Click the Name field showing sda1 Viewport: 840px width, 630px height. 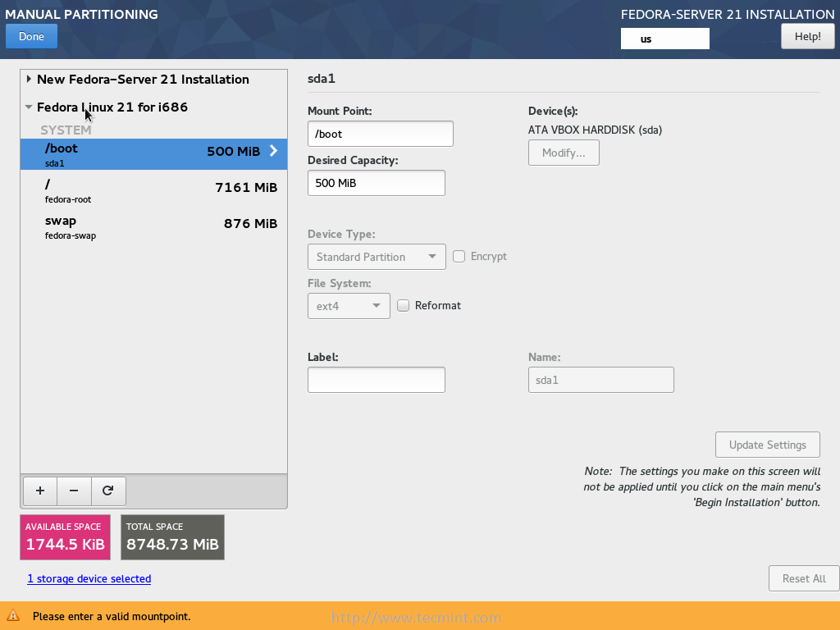pyautogui.click(x=601, y=380)
